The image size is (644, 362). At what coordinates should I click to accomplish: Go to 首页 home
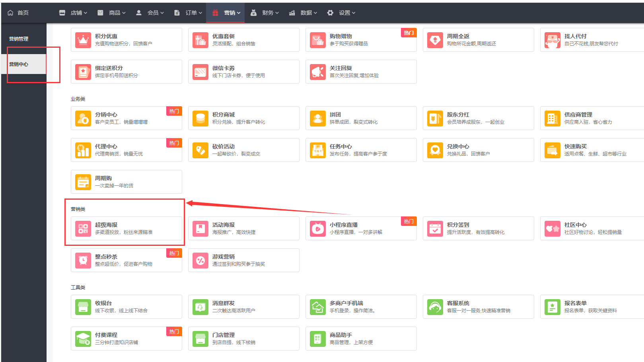click(x=18, y=13)
